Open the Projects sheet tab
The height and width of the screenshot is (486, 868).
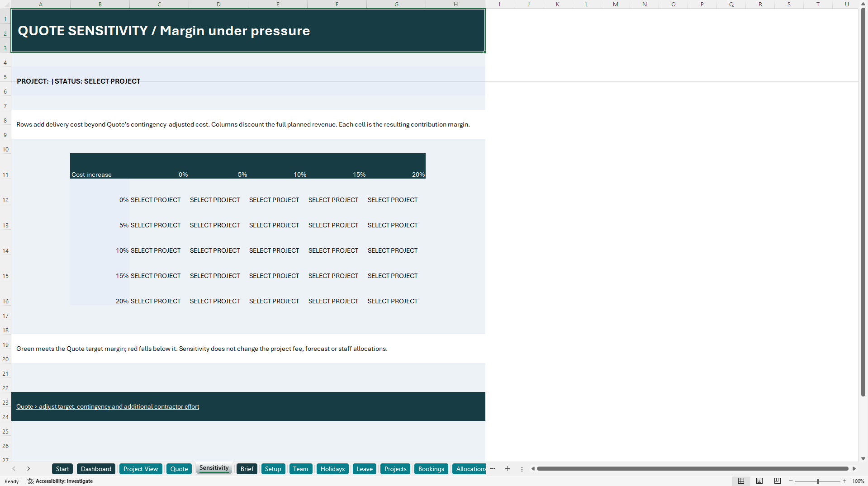click(x=395, y=469)
